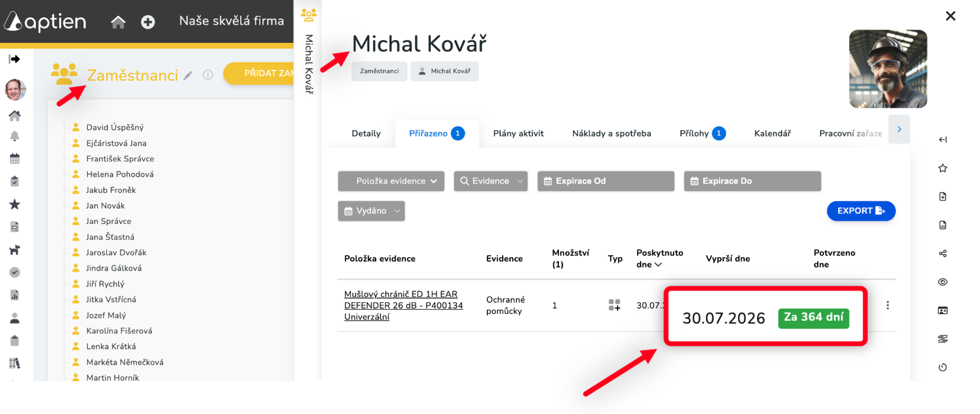980x414 pixels.
Task: Open the Položka evidence dropdown filter
Action: (391, 181)
